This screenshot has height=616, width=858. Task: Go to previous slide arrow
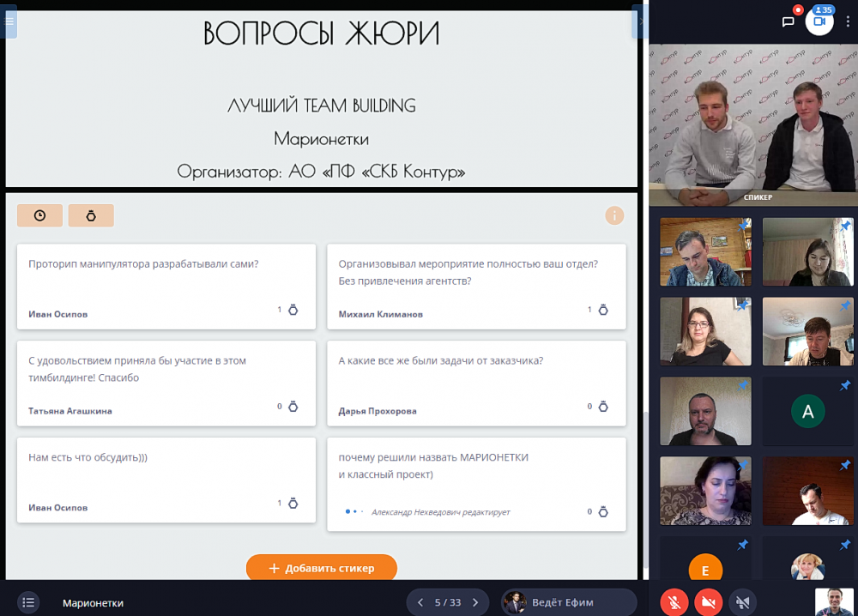point(420,602)
